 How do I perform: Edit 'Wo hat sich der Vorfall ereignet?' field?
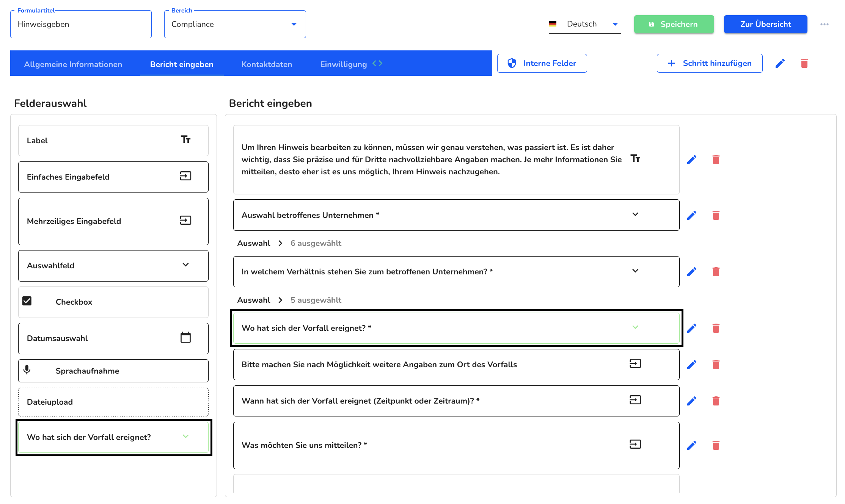click(x=692, y=328)
